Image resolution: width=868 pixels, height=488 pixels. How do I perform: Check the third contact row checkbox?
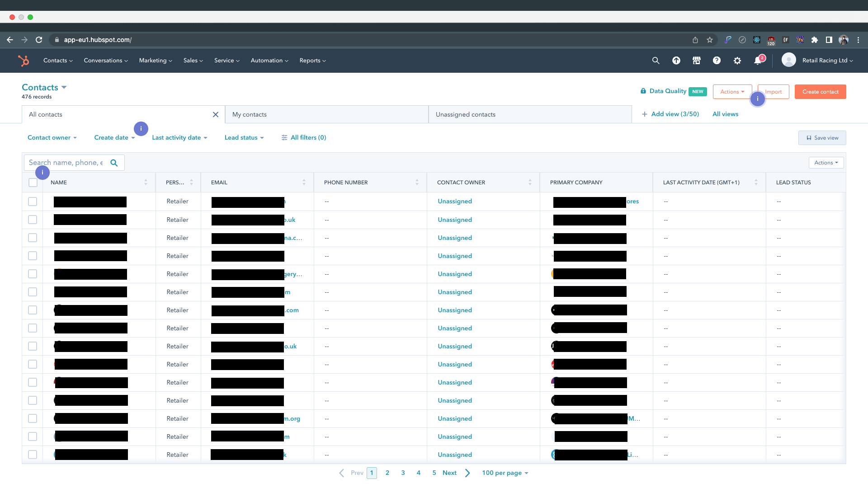pyautogui.click(x=33, y=238)
